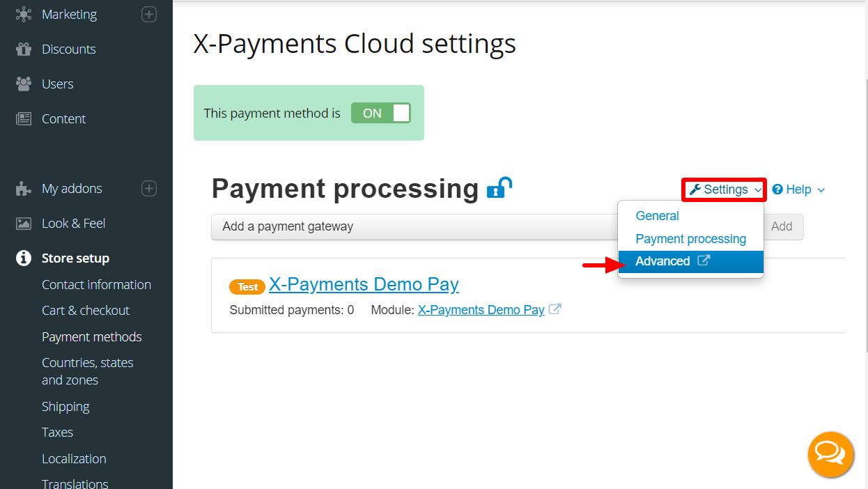
Task: Open the Settings dropdown chevron
Action: pos(758,190)
